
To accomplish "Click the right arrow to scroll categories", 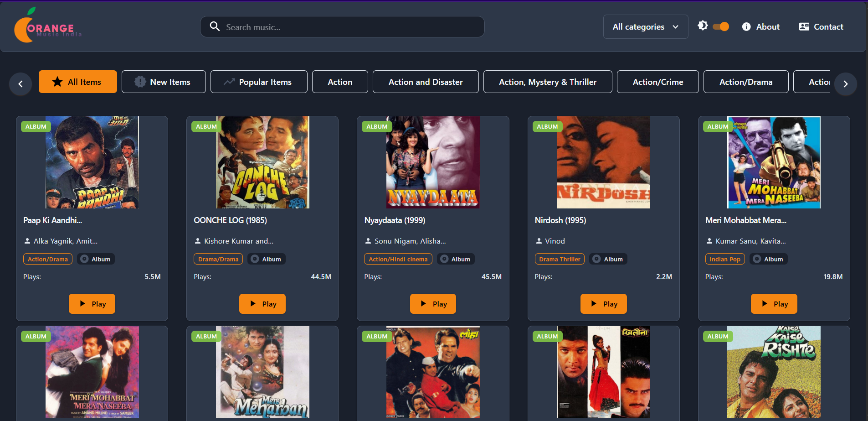I will 846,84.
